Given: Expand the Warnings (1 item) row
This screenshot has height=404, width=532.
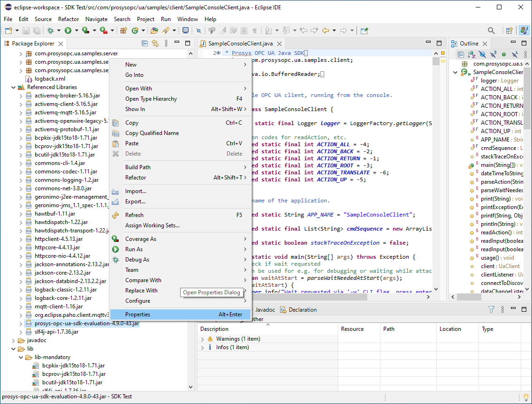Looking at the screenshot, I should pos(202,339).
